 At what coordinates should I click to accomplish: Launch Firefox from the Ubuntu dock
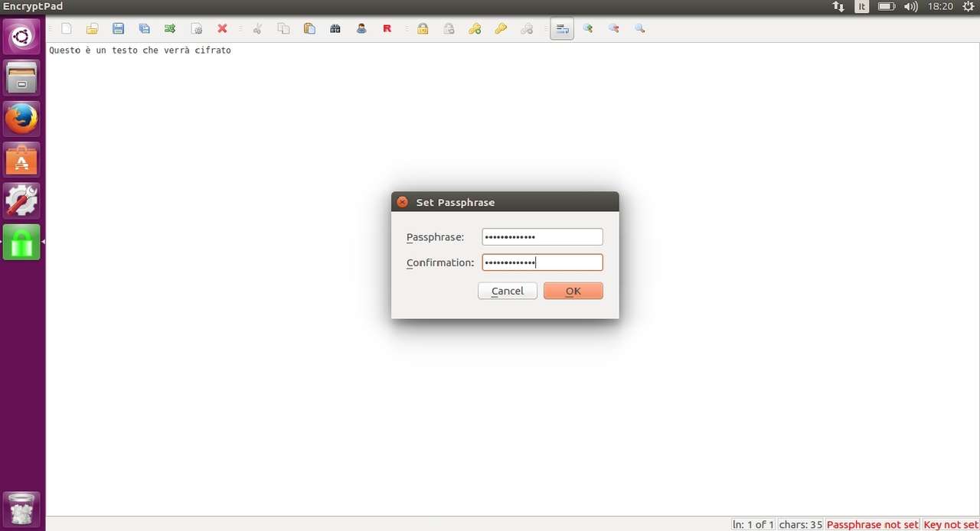(x=21, y=119)
